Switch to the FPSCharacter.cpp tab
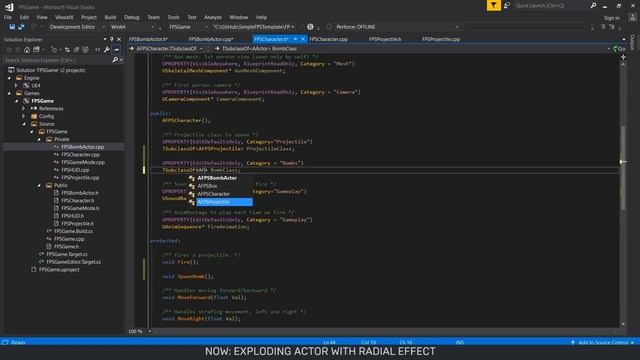This screenshot has height=360, width=640. coord(329,39)
